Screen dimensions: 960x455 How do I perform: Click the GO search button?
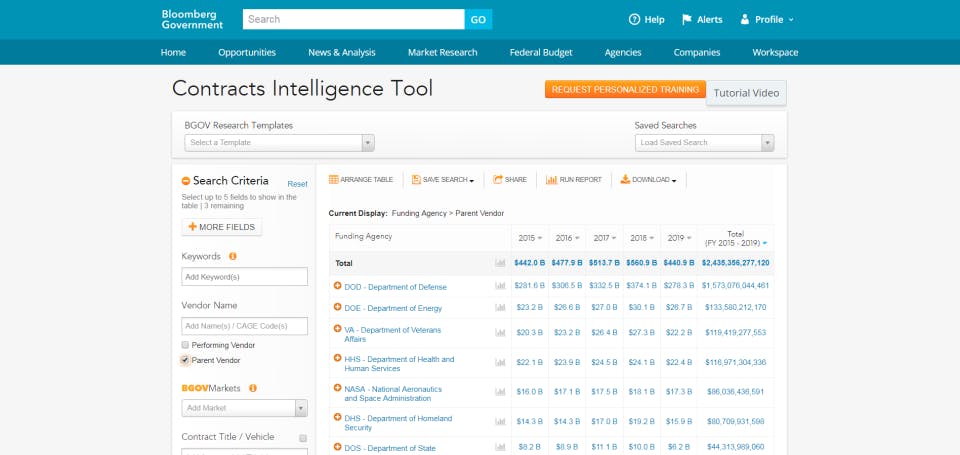coord(478,20)
